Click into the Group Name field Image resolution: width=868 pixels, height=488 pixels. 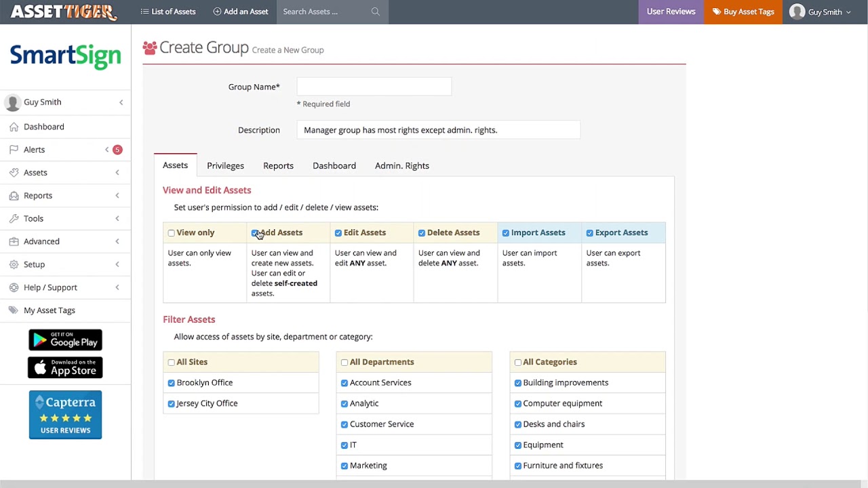tap(374, 87)
